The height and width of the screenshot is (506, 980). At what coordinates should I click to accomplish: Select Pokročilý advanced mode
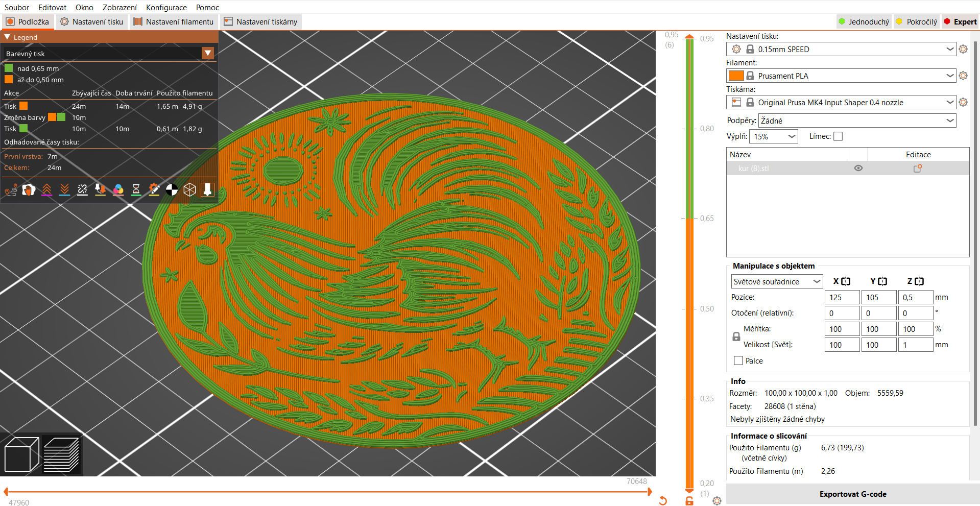[x=917, y=21]
